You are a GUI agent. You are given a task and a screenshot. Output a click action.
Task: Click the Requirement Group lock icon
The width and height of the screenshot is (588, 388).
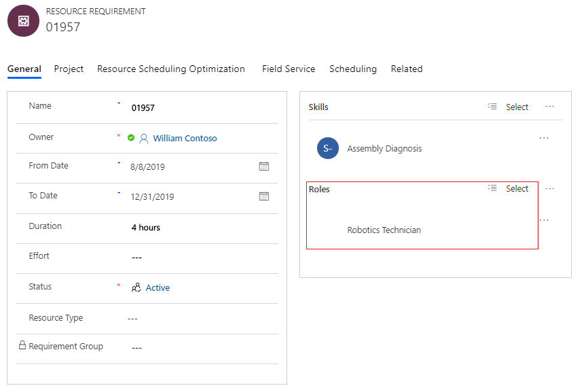(x=22, y=347)
